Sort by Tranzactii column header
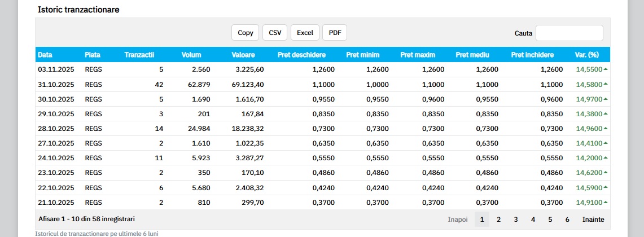This screenshot has width=644, height=237. (139, 55)
